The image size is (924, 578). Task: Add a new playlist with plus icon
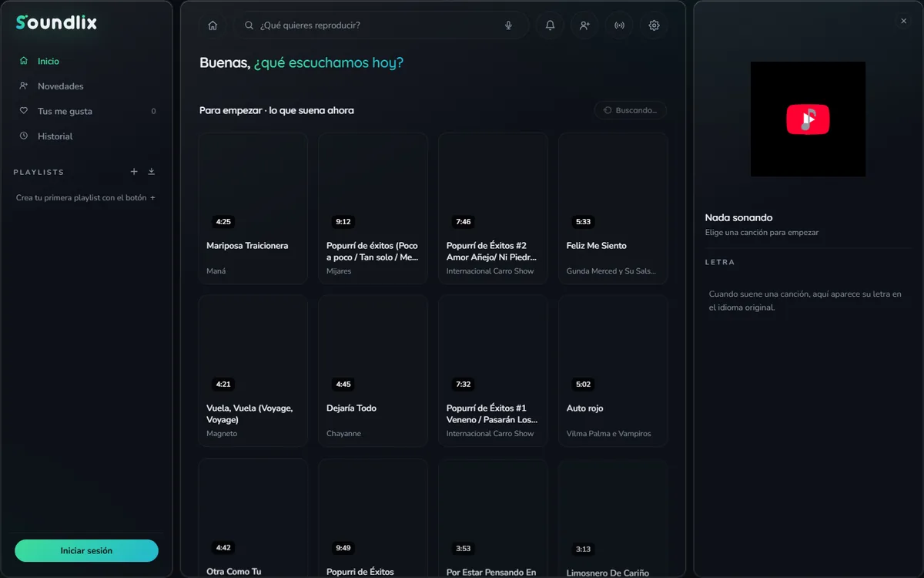(x=134, y=172)
